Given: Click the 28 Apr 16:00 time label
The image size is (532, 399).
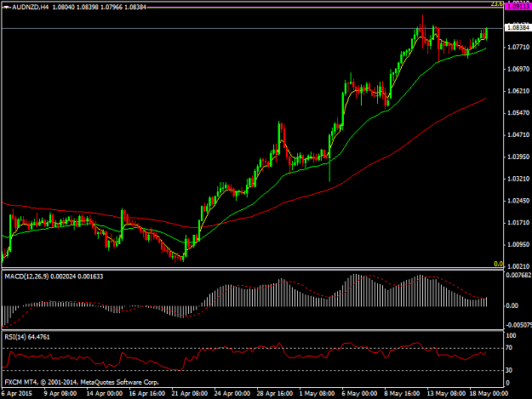Looking at the screenshot, I should click(274, 393).
